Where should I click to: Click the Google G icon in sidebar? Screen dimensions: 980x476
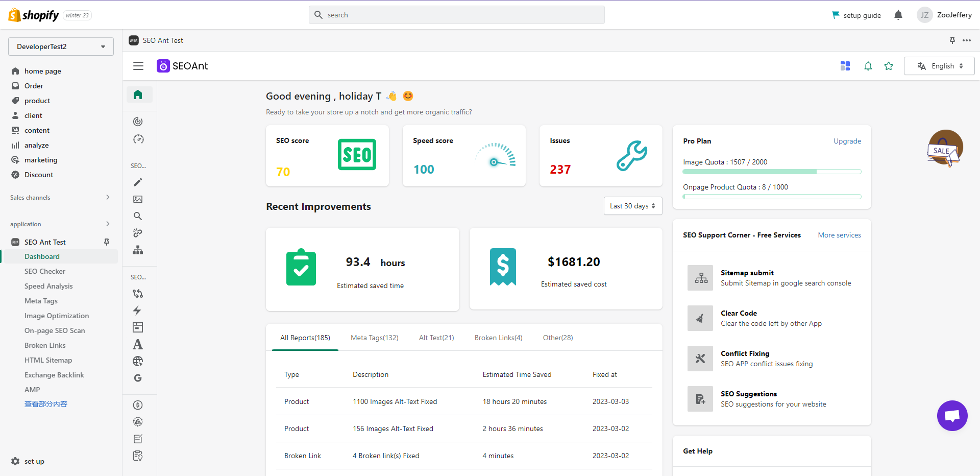tap(138, 378)
